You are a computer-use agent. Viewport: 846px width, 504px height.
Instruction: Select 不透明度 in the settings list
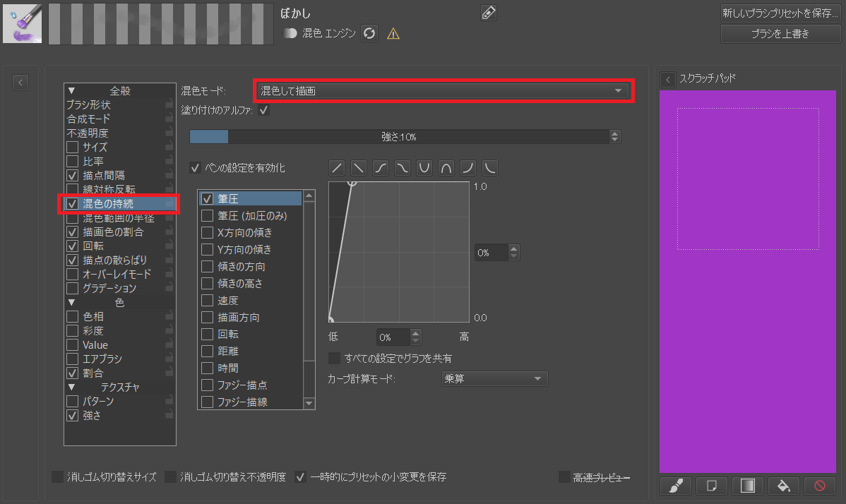click(120, 133)
